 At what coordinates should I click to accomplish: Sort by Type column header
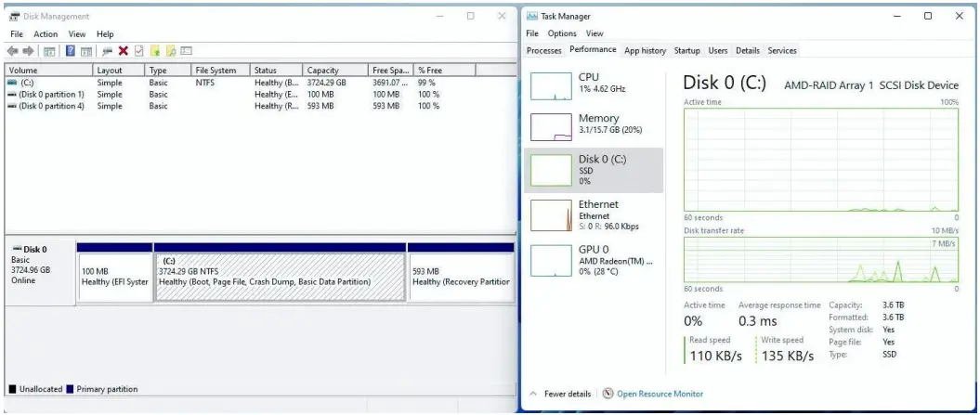[167, 70]
